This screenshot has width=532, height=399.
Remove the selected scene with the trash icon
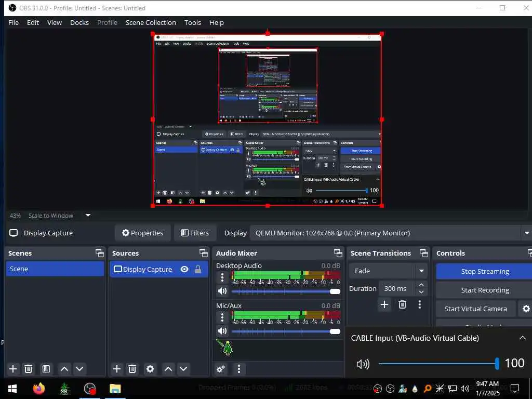(29, 369)
